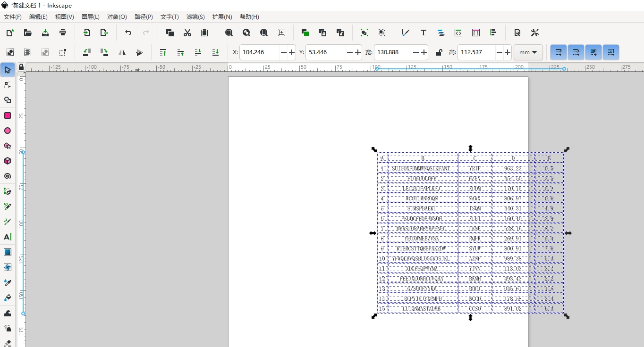Viewport: 644px width, 347px height.
Task: Increase the X position with plus button
Action: coord(292,52)
